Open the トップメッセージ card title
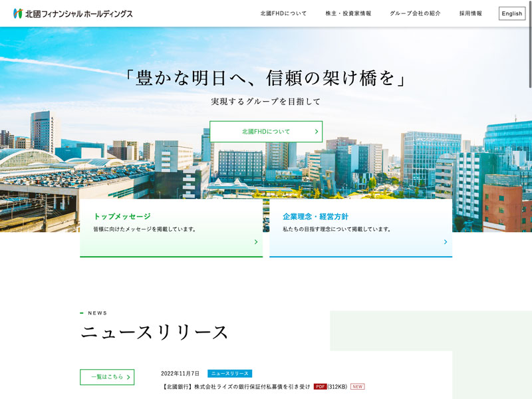 pos(122,216)
